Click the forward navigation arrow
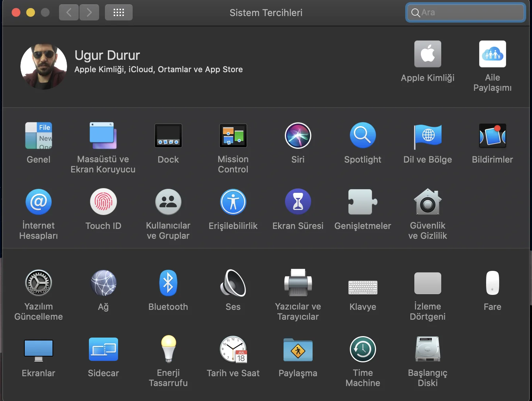This screenshot has width=532, height=401. (89, 13)
